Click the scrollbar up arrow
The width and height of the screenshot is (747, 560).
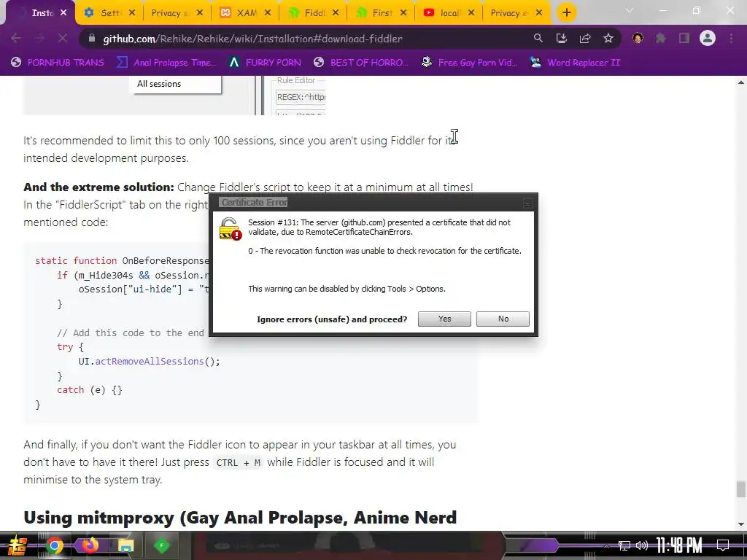pyautogui.click(x=740, y=82)
